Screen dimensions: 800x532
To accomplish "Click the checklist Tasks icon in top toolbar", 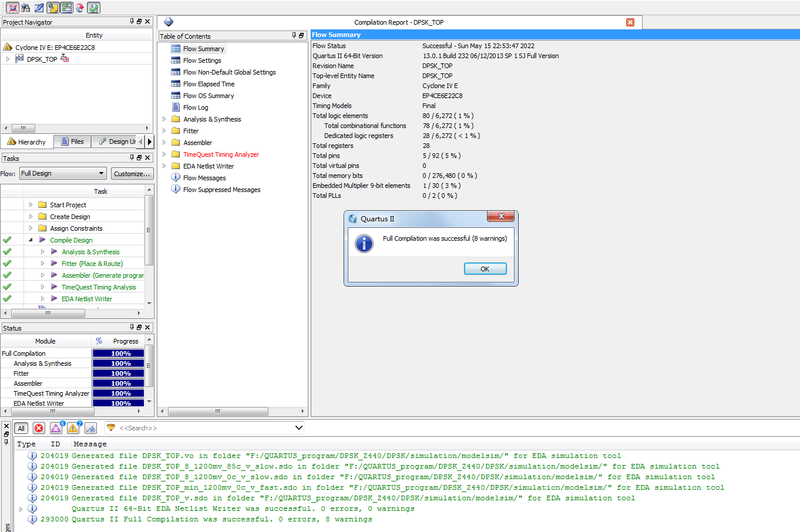I will (x=93, y=8).
